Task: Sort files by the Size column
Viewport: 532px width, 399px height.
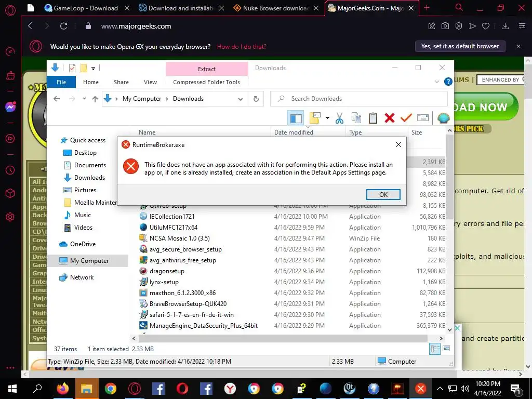Action: [x=426, y=132]
